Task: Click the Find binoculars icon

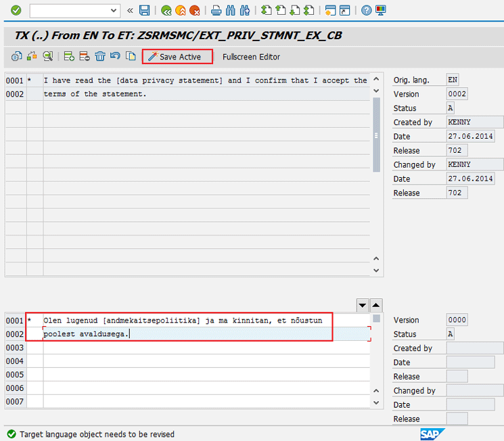Action: coord(230,10)
